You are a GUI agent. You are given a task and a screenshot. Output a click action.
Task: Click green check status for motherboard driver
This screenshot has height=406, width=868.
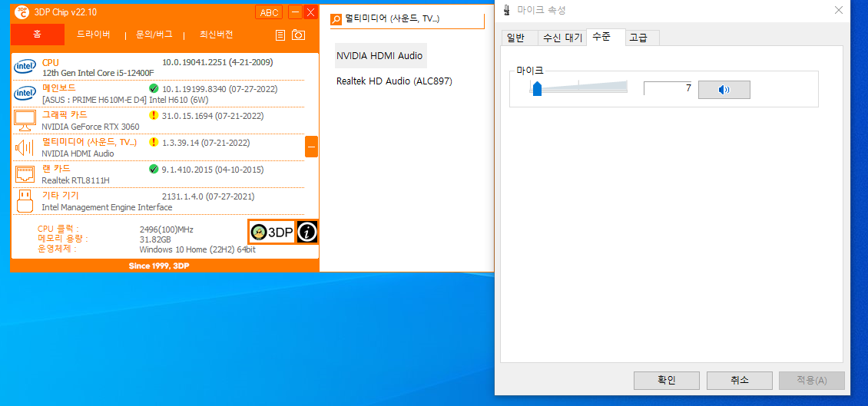pos(154,88)
